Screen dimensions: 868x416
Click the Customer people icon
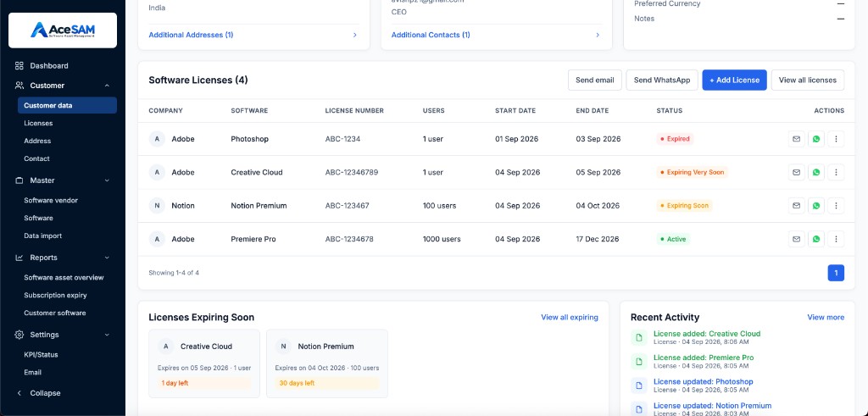[19, 86]
